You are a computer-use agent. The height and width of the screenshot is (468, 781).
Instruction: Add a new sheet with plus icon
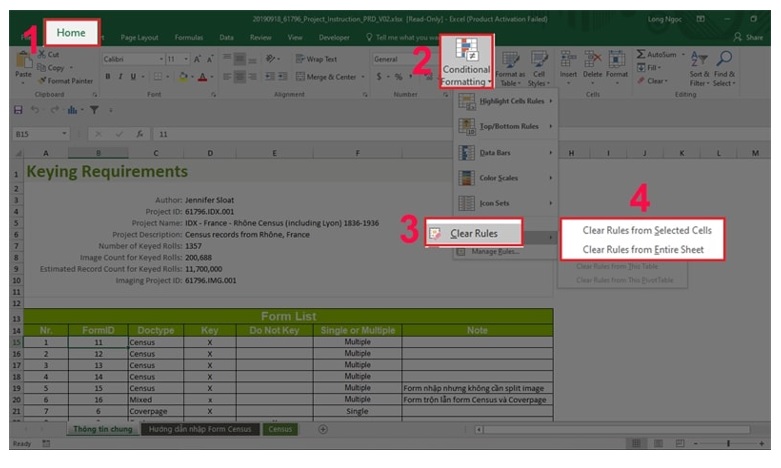pos(322,429)
